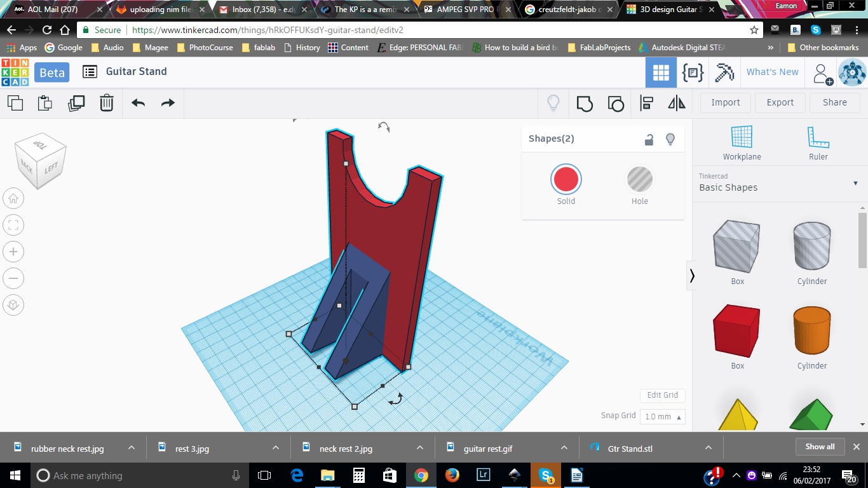The image size is (868, 488).
Task: Open the Basic Shapes category dropdown
Action: [778, 183]
